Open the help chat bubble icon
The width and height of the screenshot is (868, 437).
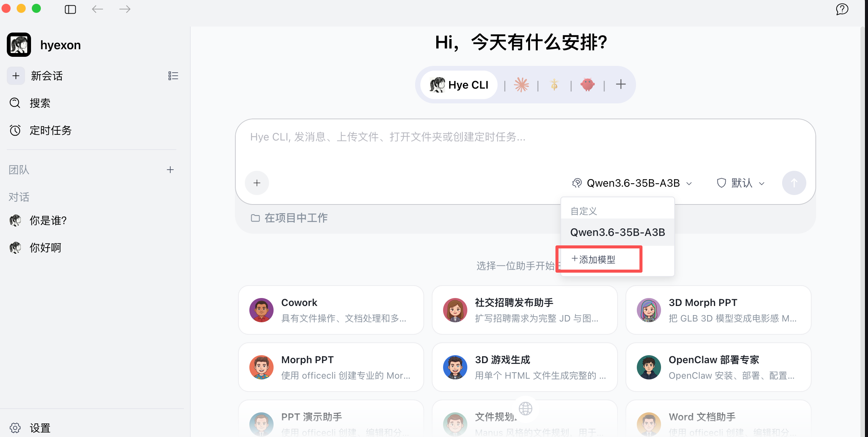pyautogui.click(x=842, y=9)
